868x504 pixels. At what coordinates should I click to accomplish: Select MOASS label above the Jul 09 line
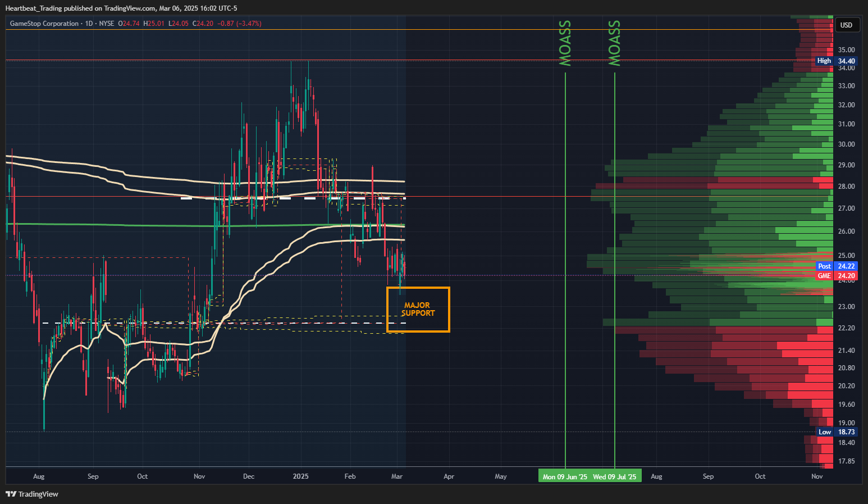(615, 43)
